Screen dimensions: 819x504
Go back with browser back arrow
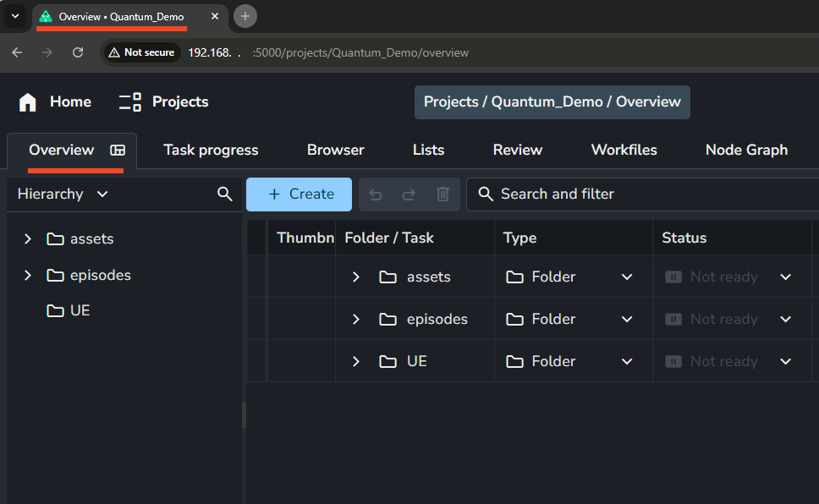click(17, 52)
